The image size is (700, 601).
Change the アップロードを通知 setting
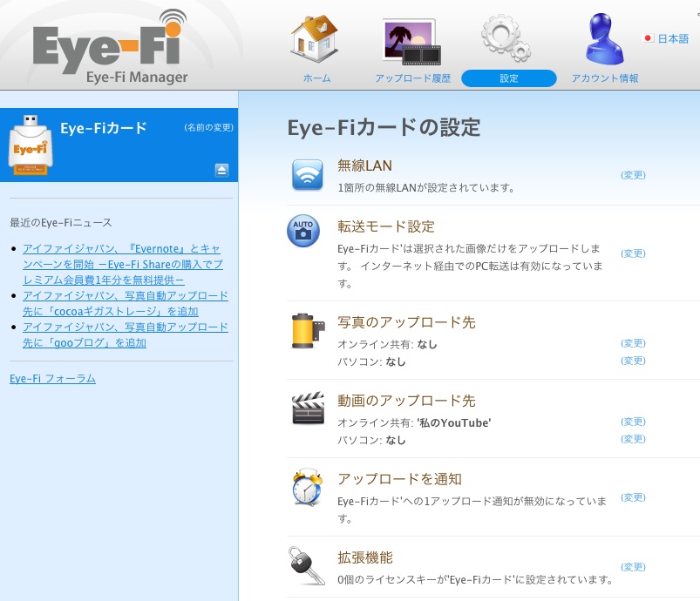click(x=633, y=497)
